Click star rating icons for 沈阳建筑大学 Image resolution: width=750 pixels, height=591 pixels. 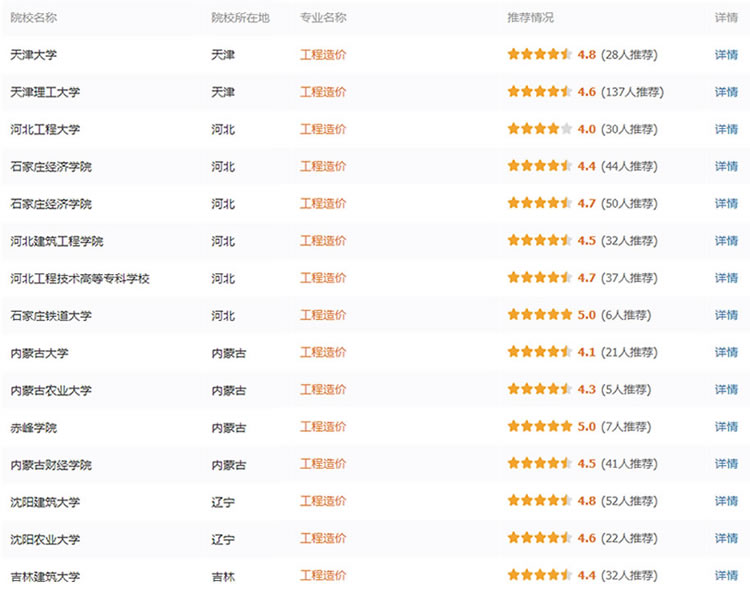(x=540, y=501)
